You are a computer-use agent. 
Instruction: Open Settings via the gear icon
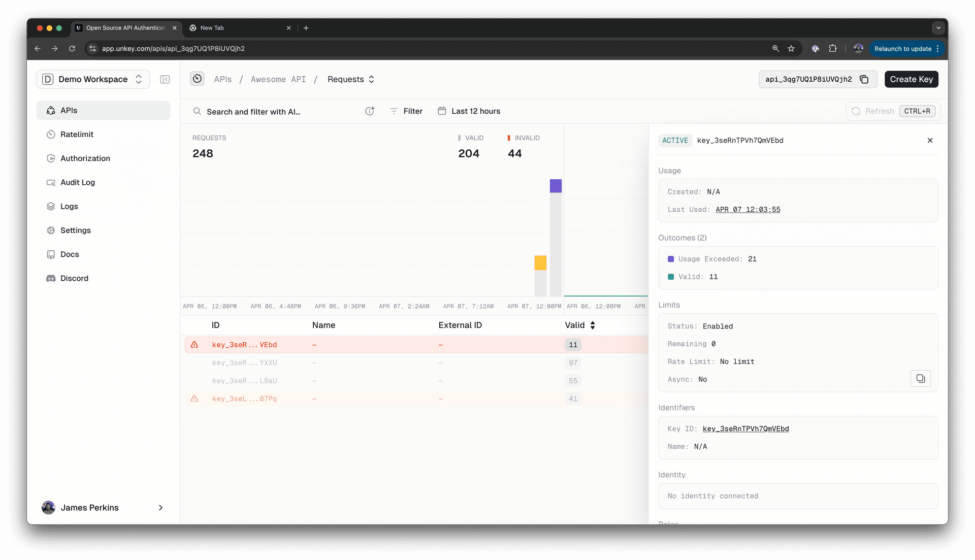[51, 230]
